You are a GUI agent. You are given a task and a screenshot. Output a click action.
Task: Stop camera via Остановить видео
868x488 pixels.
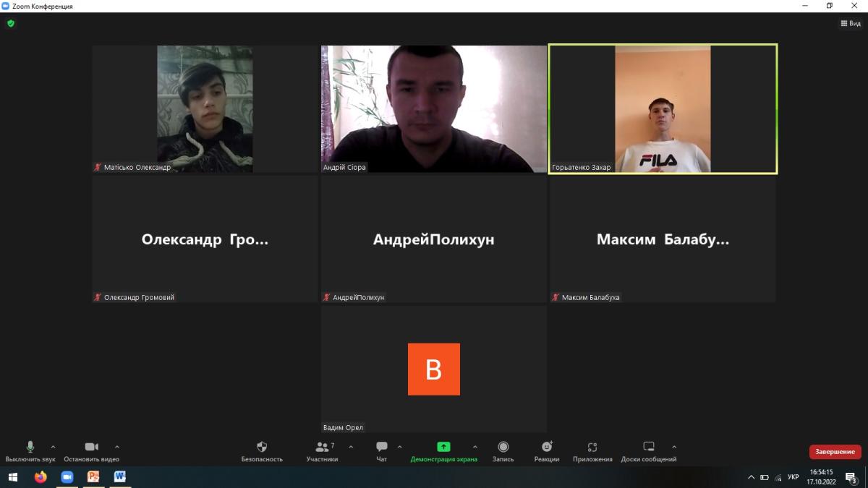pyautogui.click(x=91, y=448)
